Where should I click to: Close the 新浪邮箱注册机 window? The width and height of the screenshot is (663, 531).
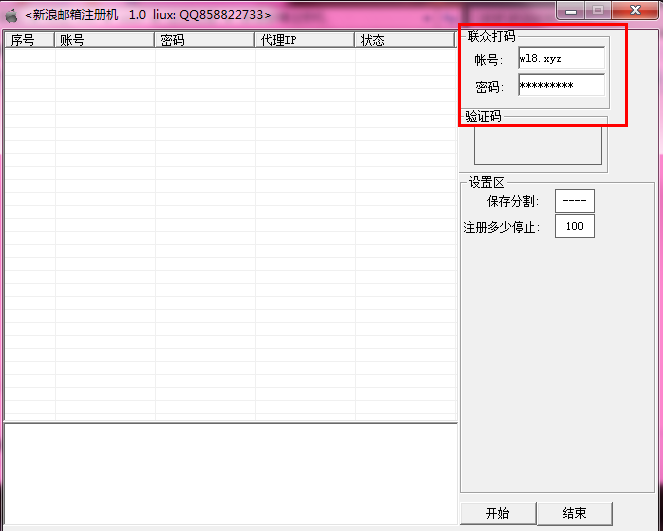click(635, 11)
